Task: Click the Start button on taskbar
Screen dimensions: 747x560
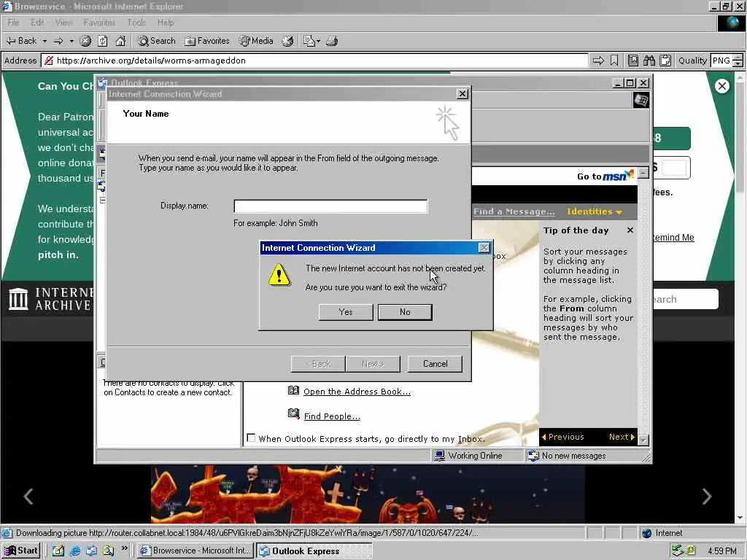Action: pos(20,551)
